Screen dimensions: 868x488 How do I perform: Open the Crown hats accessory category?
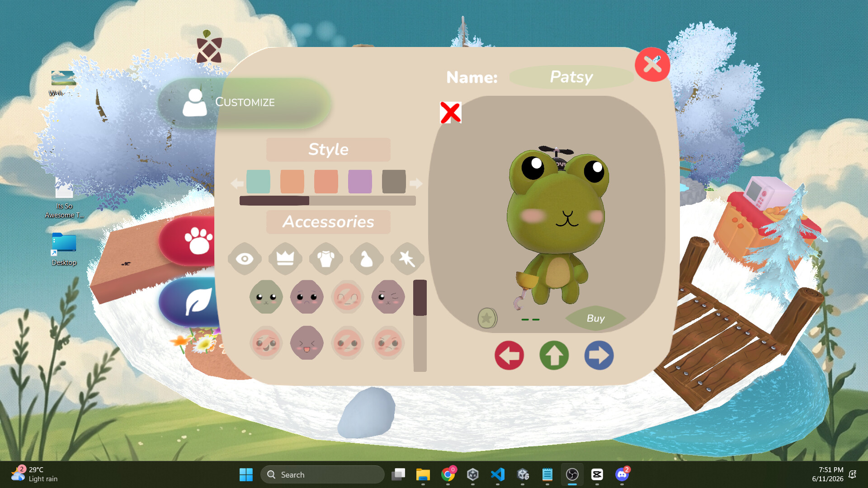(x=285, y=258)
